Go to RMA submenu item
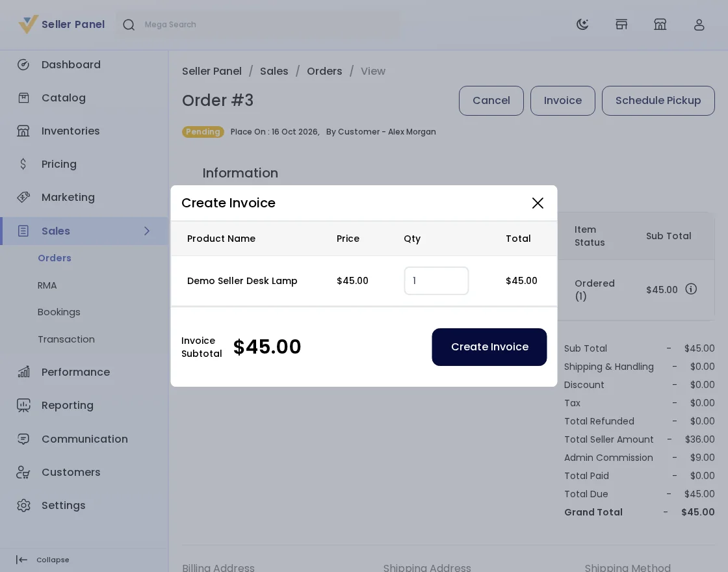Viewport: 728px width, 572px height. [x=47, y=285]
